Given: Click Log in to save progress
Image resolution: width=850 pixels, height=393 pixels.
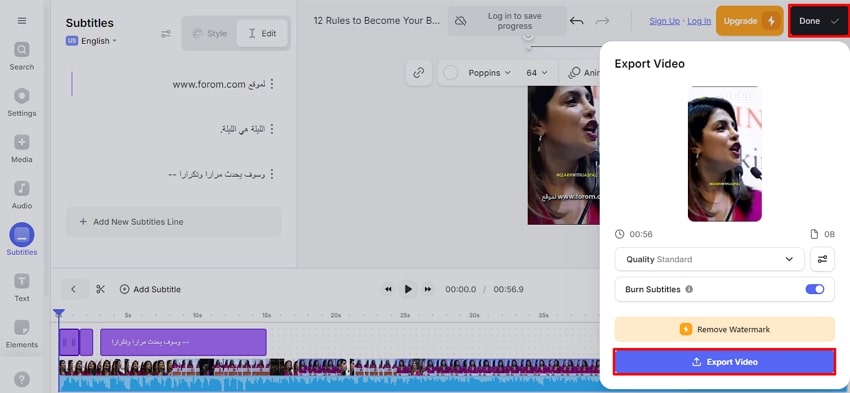Looking at the screenshot, I should (507, 21).
